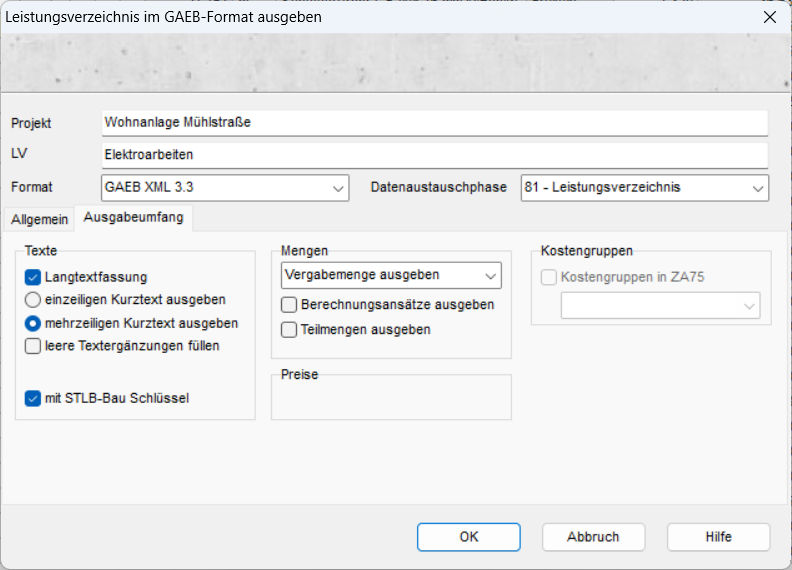Select the Ausgabeumfang tab
792x570 pixels.
(x=133, y=218)
